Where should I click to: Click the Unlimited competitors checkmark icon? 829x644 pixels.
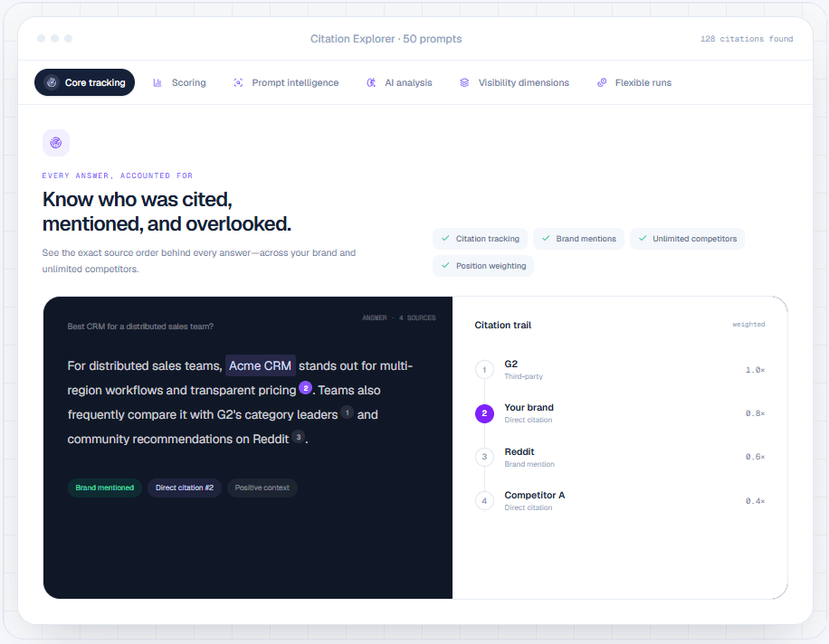(x=643, y=238)
